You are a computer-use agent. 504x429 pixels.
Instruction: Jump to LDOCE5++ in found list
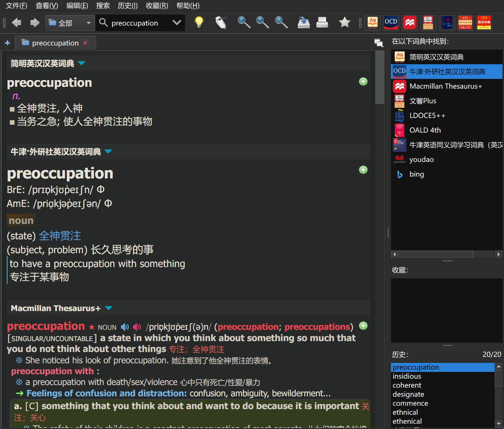click(x=447, y=116)
